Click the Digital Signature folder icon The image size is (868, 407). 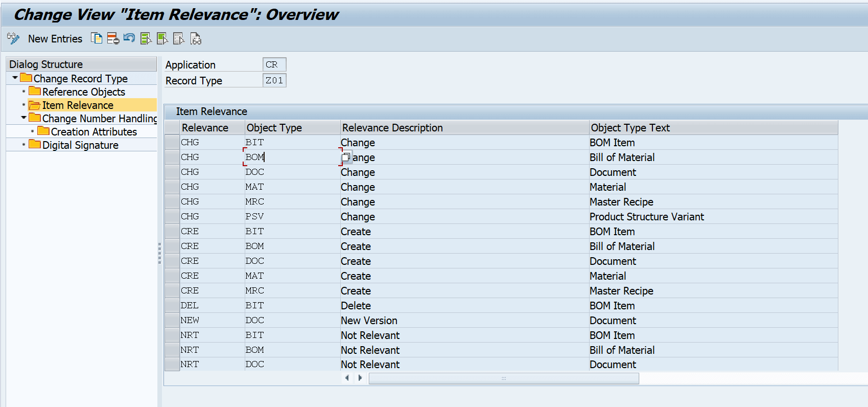point(35,144)
